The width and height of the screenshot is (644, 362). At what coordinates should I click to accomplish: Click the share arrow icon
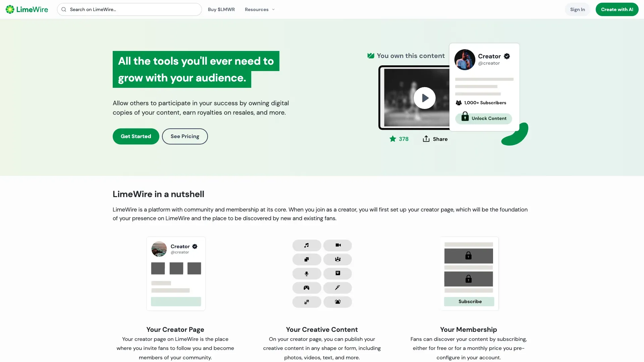(x=426, y=139)
